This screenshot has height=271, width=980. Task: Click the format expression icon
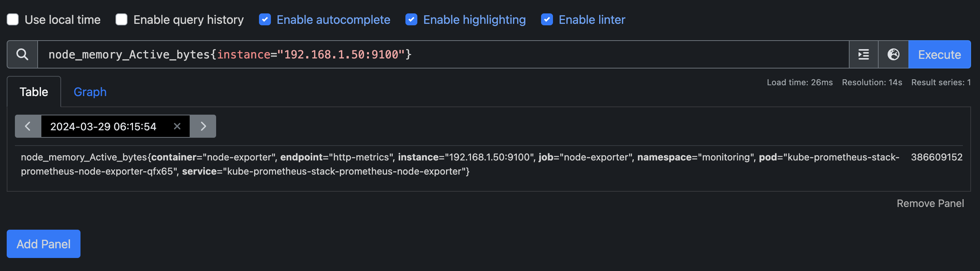[x=863, y=54]
